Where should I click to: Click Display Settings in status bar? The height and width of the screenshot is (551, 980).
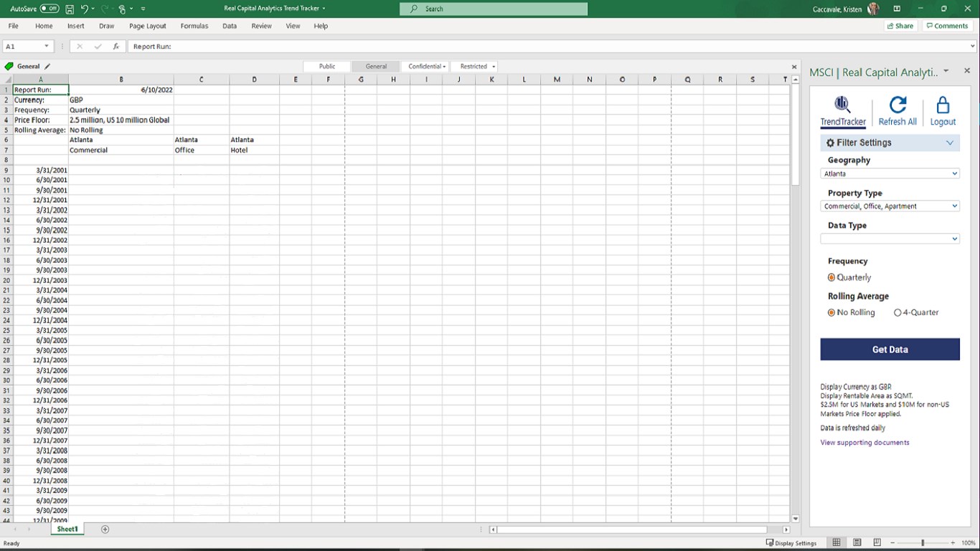click(x=791, y=543)
